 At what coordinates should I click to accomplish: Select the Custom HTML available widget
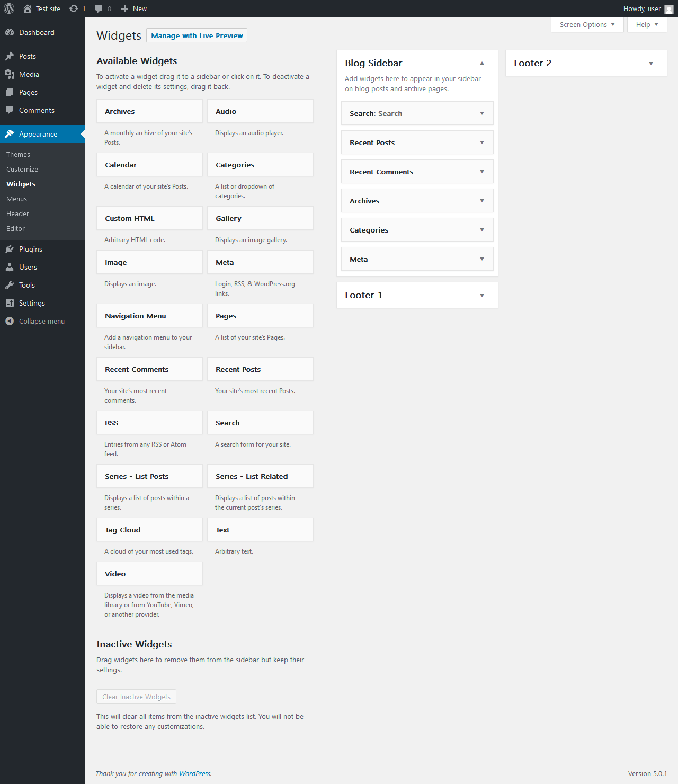coord(149,218)
